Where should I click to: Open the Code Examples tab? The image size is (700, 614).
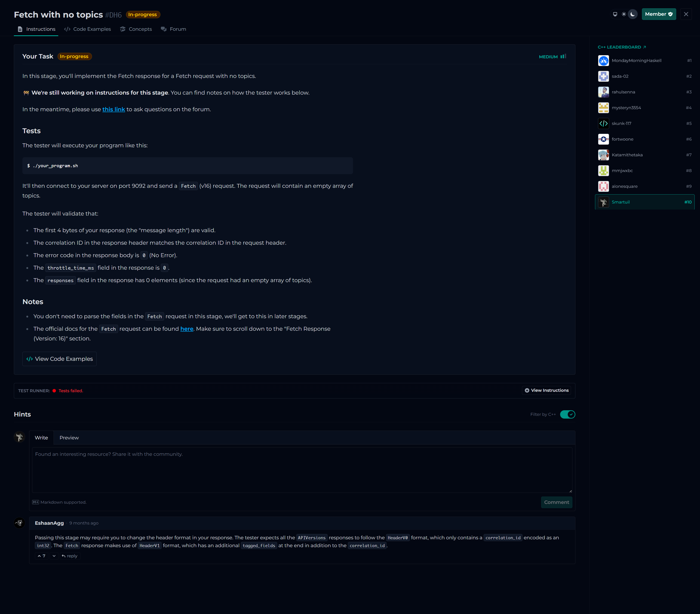tap(87, 29)
